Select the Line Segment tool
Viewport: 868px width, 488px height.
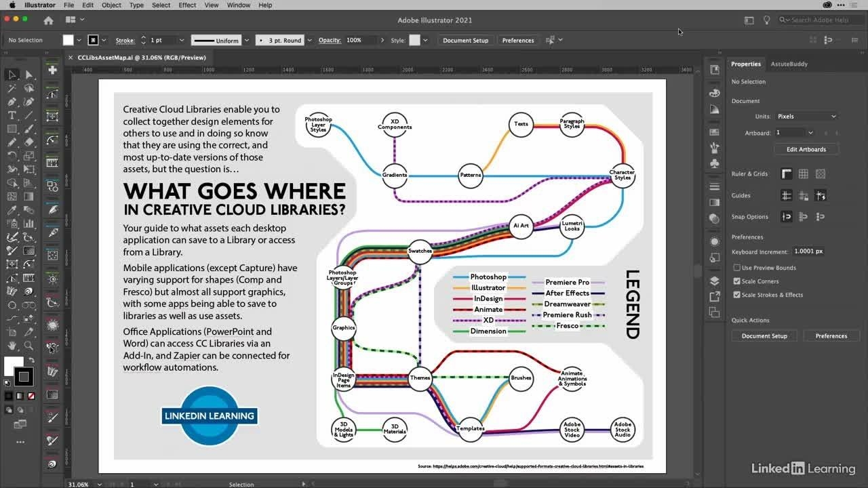coord(29,115)
